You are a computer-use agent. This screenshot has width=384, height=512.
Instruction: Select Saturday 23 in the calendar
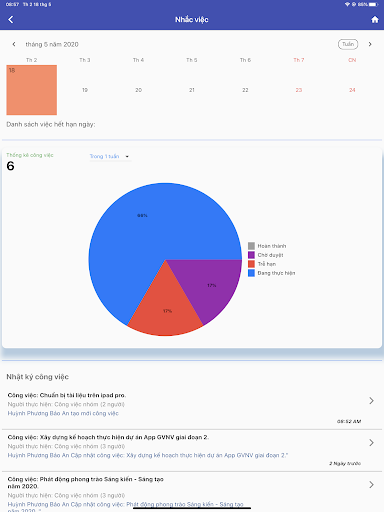[299, 90]
